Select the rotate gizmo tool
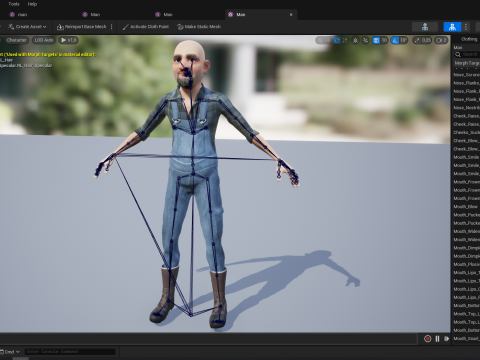 tap(337, 40)
